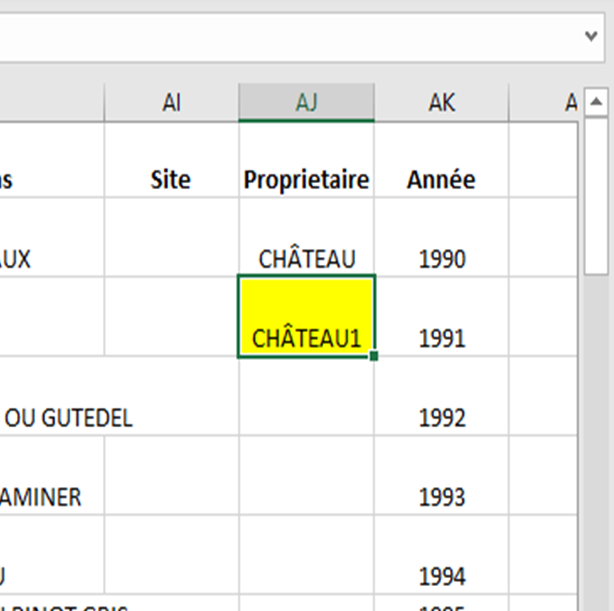Select column AK header
The height and width of the screenshot is (611, 614).
point(441,103)
